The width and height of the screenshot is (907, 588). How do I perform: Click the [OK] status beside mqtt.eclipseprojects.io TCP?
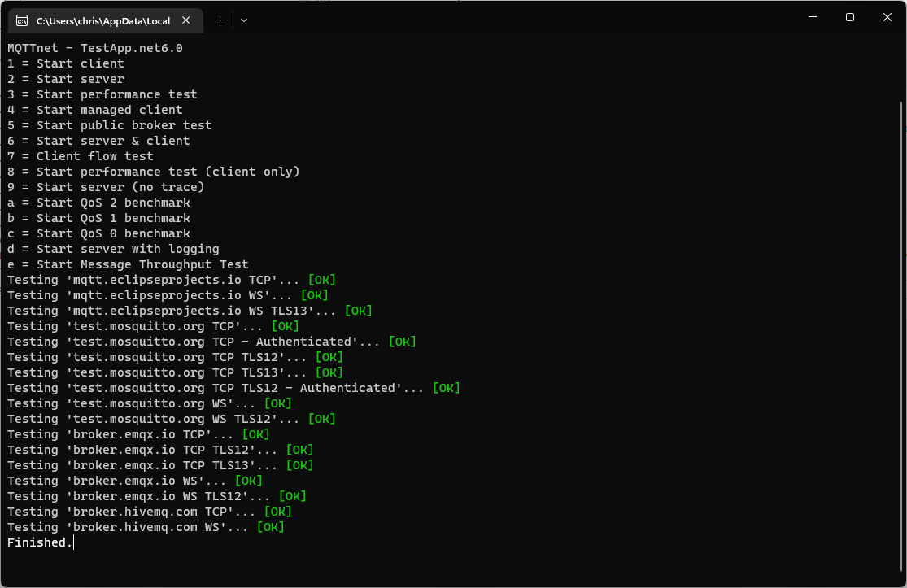click(321, 279)
